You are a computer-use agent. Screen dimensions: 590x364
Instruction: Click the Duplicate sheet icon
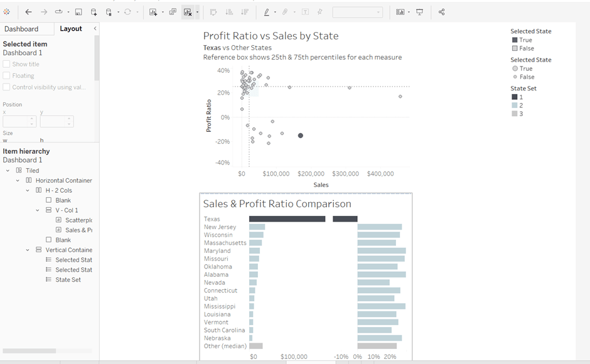click(x=173, y=12)
